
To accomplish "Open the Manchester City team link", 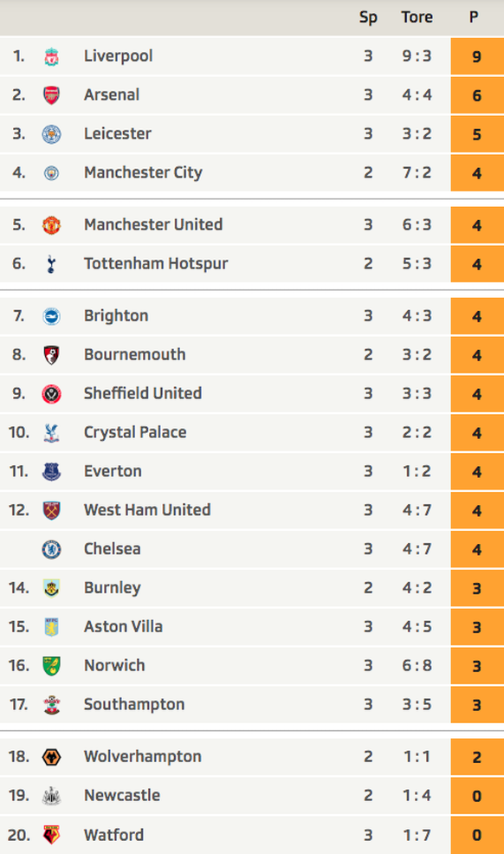I will click(143, 172).
